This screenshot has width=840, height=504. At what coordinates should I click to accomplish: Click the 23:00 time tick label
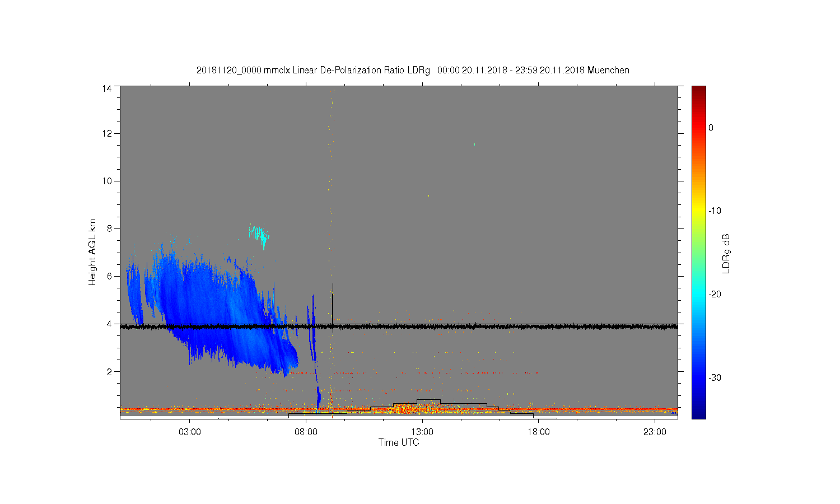[x=655, y=432]
